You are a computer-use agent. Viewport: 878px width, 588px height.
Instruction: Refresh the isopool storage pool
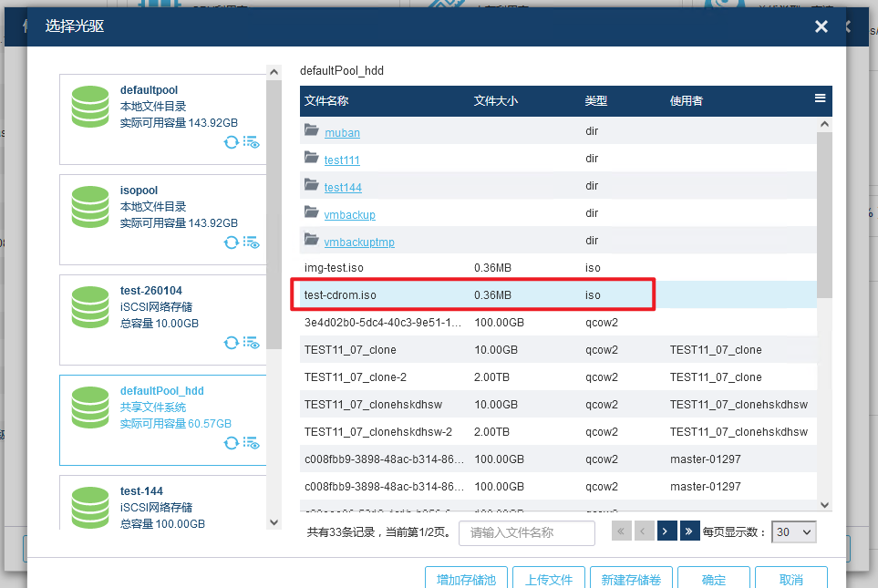point(232,242)
